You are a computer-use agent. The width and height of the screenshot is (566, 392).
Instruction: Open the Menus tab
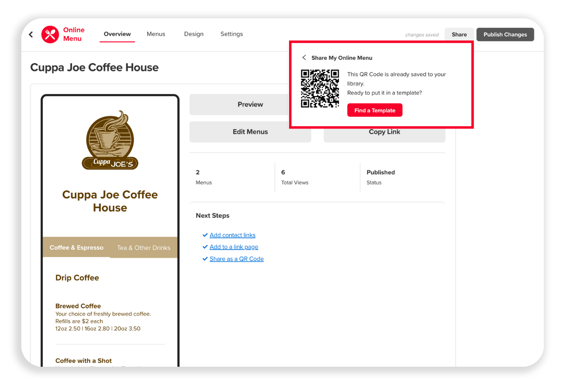tap(156, 34)
